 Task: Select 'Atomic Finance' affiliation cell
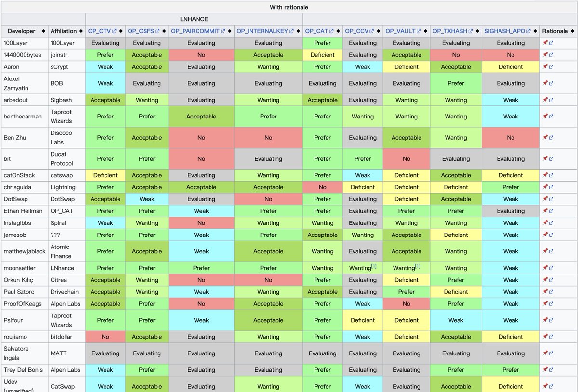[x=66, y=251]
